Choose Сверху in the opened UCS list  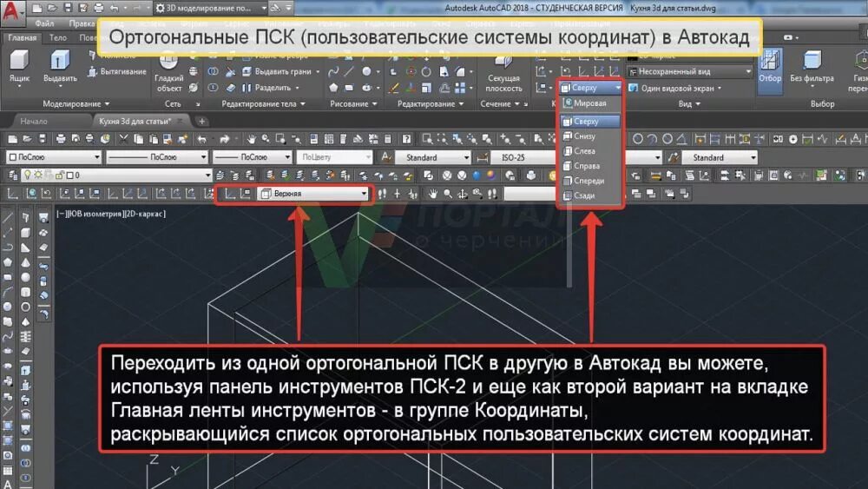(589, 122)
